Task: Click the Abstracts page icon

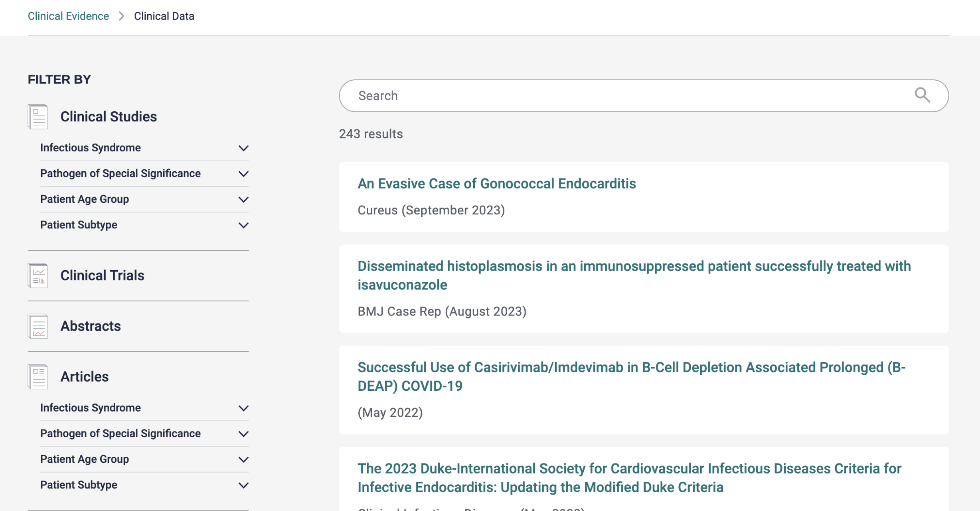Action: point(38,326)
